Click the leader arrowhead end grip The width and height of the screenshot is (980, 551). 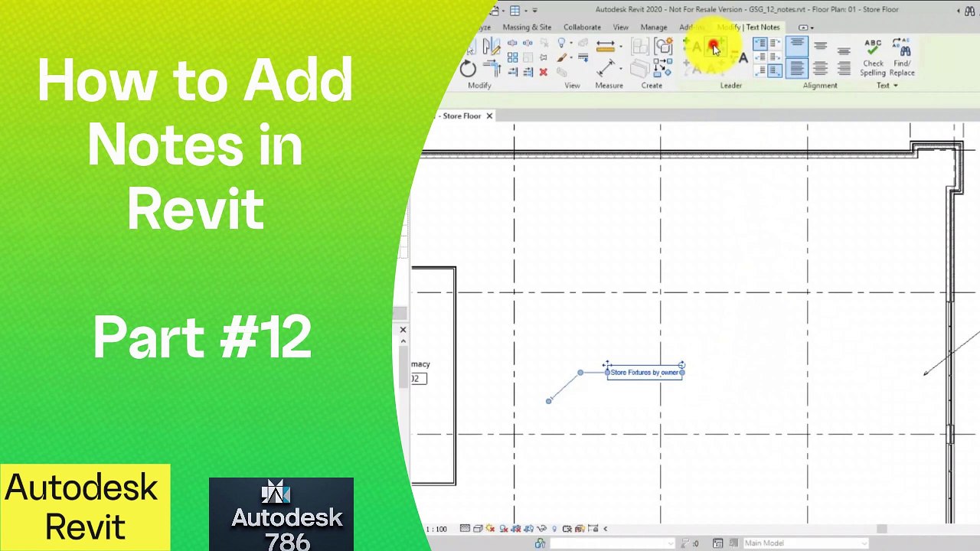548,400
